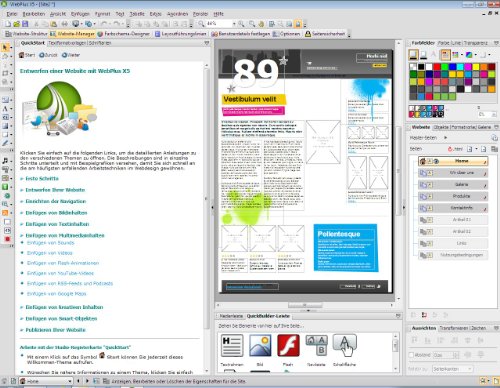Launch the Farbschema-Designer tool

pos(124,34)
